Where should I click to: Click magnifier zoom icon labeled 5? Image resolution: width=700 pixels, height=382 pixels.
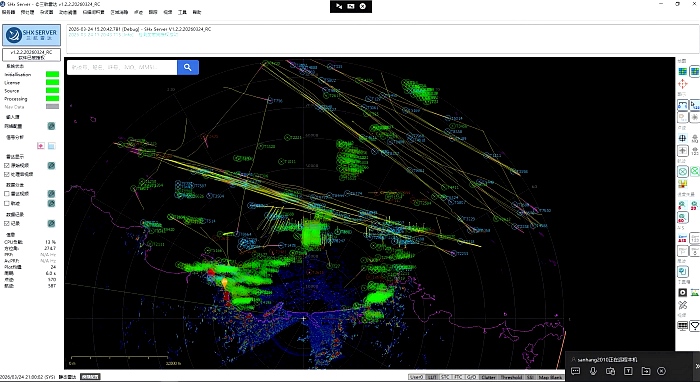683,205
